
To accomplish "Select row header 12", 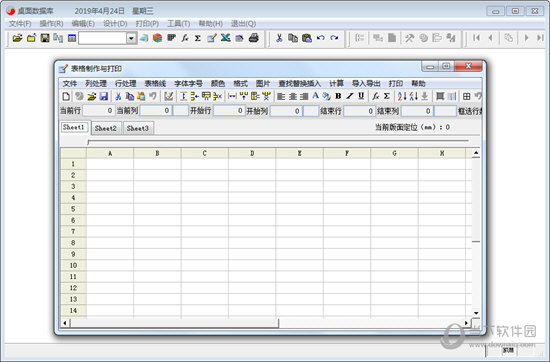I will 73,288.
